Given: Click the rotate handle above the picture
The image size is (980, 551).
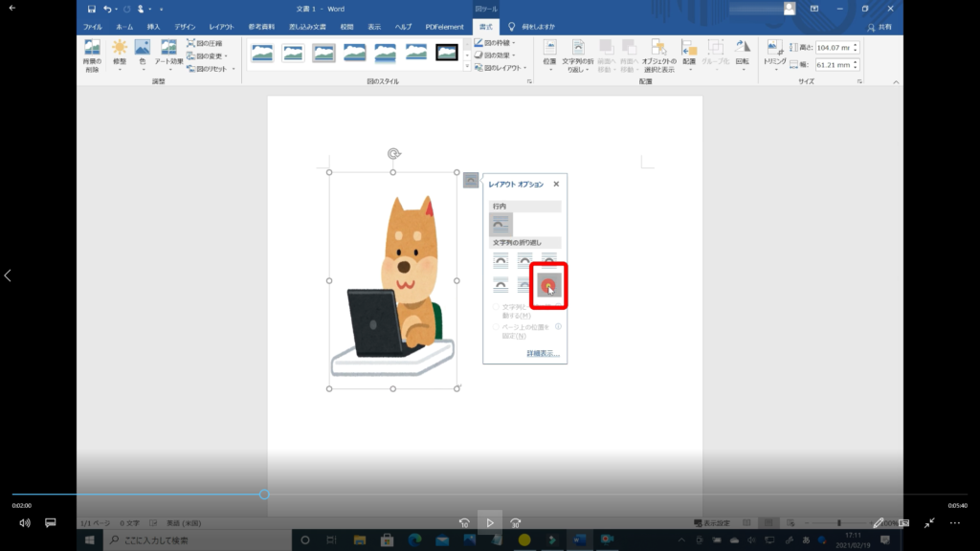Looking at the screenshot, I should [393, 153].
